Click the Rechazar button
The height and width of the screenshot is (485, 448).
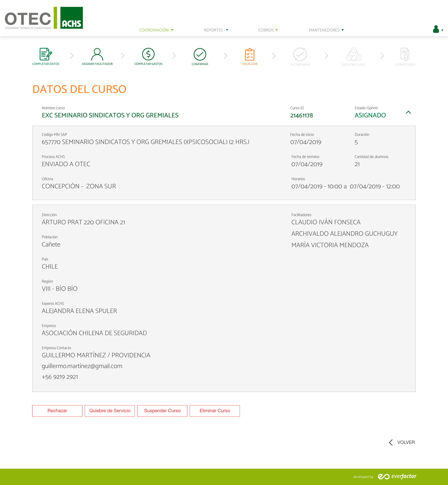(57, 411)
